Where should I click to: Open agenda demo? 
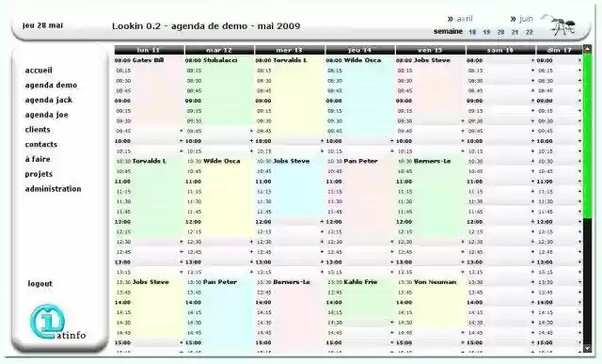click(51, 86)
